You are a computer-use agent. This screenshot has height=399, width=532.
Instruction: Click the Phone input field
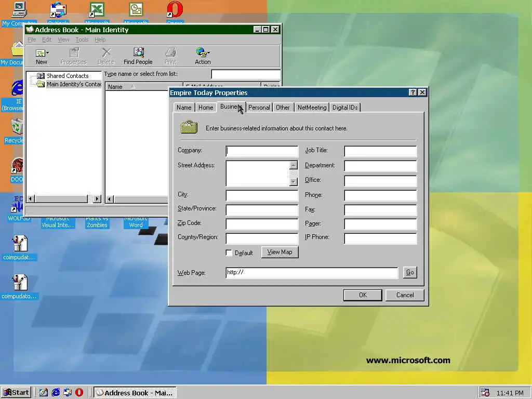coord(380,195)
